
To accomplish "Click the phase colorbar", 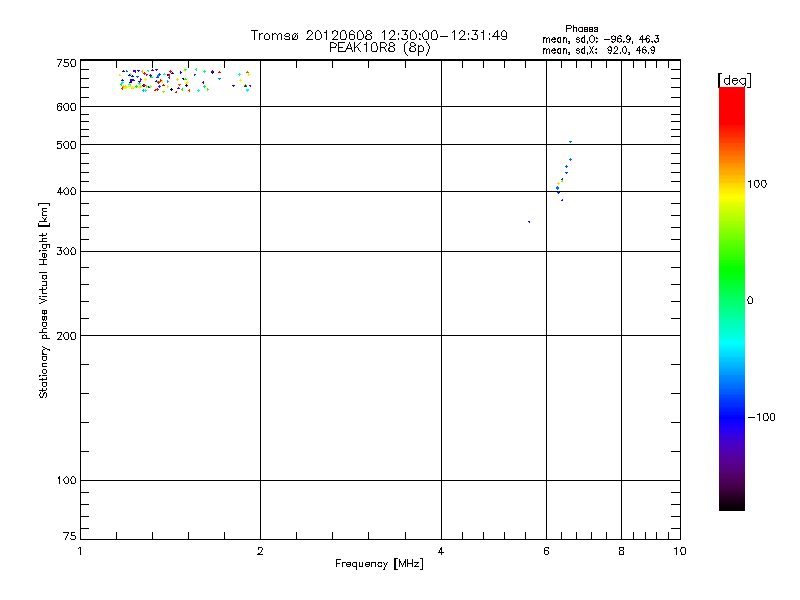I will (732, 299).
